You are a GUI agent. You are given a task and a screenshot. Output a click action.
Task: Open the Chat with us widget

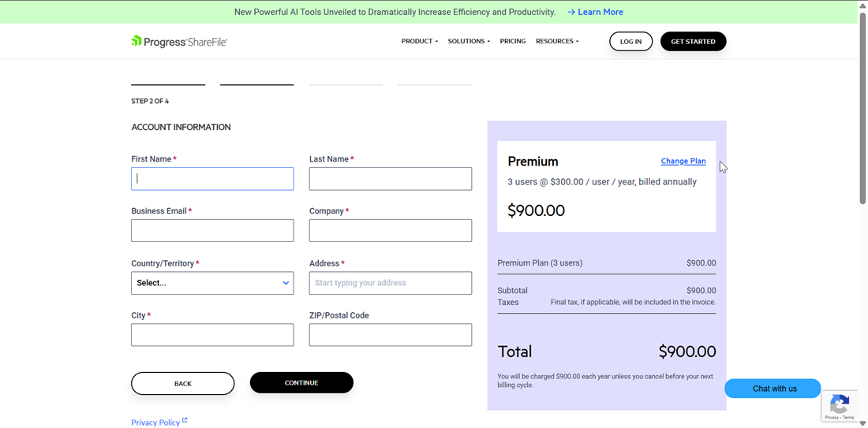[x=773, y=389]
